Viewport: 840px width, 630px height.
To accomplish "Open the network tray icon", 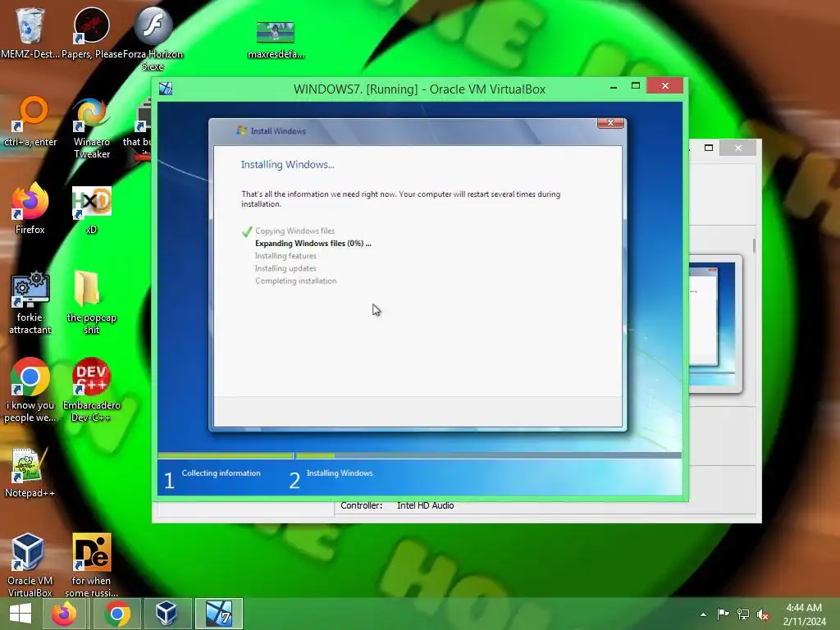I will coord(743,614).
